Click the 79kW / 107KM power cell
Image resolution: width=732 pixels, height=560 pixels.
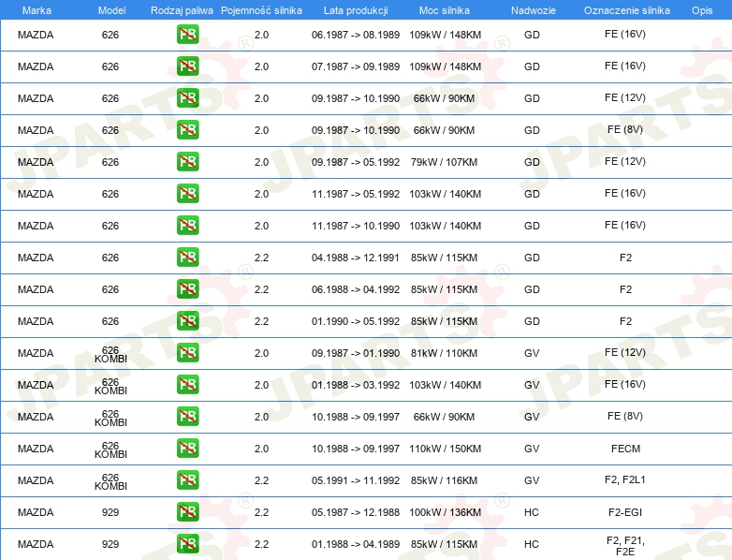click(444, 162)
